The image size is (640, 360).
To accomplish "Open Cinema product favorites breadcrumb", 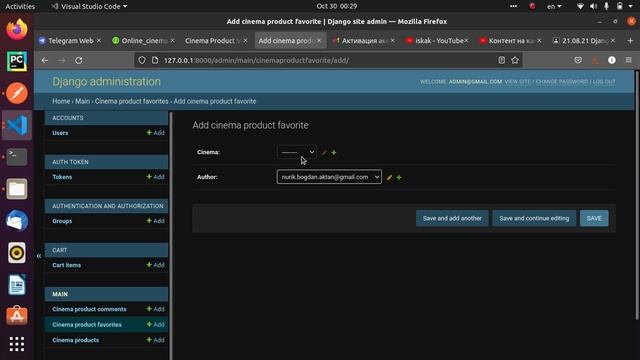I will point(131,101).
